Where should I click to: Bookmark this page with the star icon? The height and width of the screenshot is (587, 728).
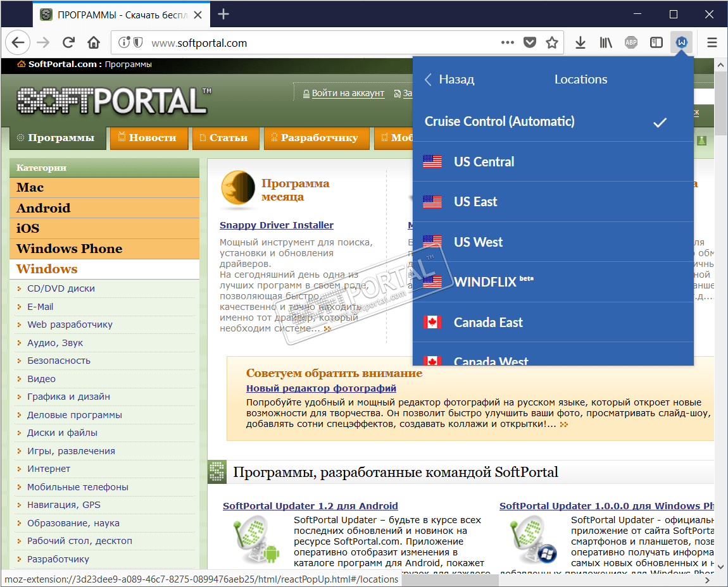pos(551,42)
